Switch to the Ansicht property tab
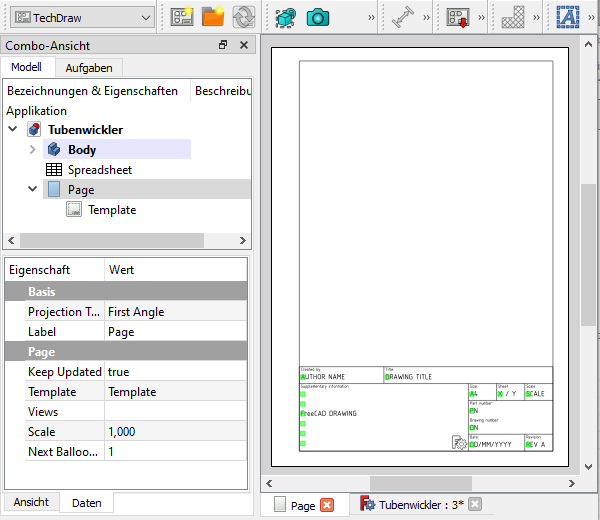Image resolution: width=600 pixels, height=520 pixels. pyautogui.click(x=31, y=502)
